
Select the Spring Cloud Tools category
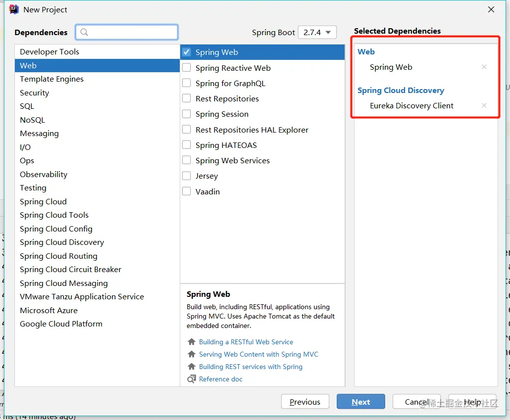pos(97,215)
